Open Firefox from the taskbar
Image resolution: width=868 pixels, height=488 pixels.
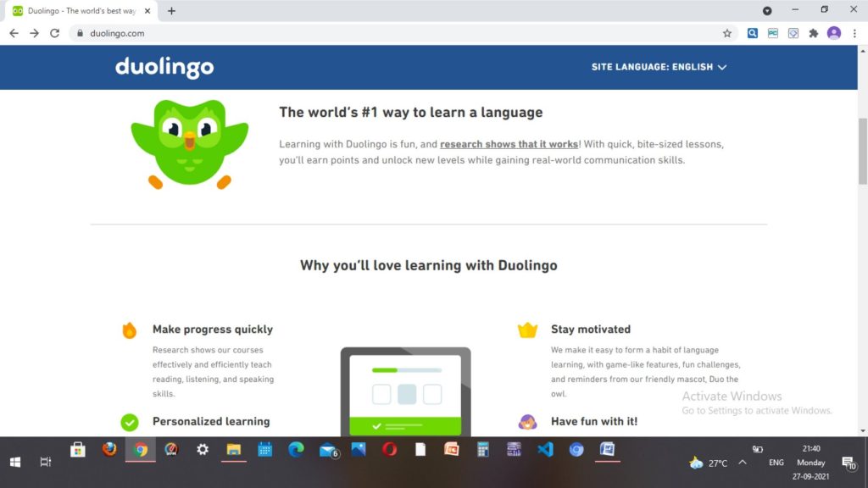(x=109, y=449)
